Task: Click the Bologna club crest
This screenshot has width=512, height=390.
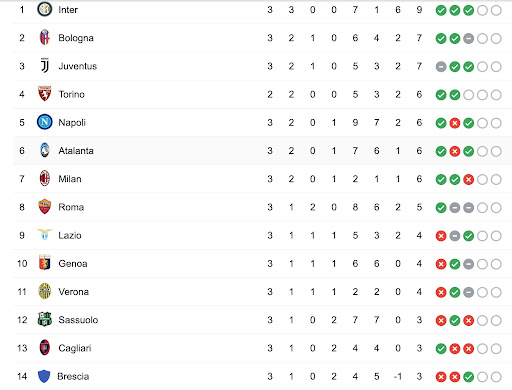Action: coord(44,37)
